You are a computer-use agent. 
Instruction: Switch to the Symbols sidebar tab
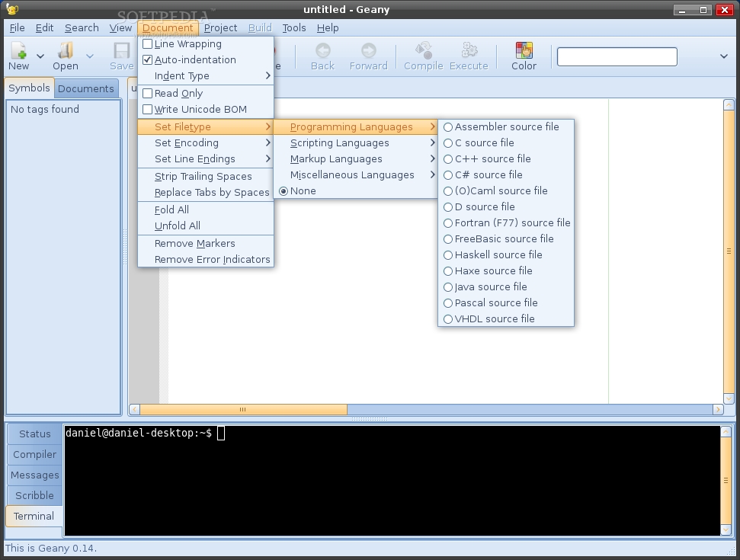click(29, 88)
